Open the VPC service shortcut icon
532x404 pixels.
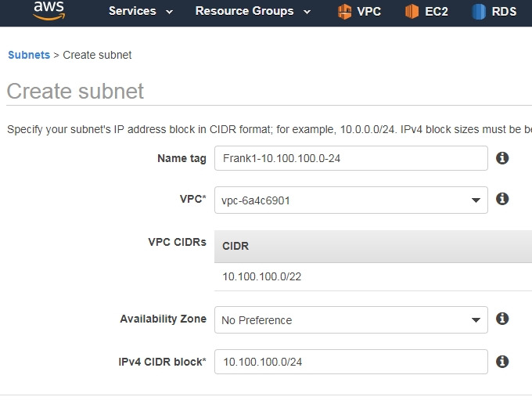point(344,11)
